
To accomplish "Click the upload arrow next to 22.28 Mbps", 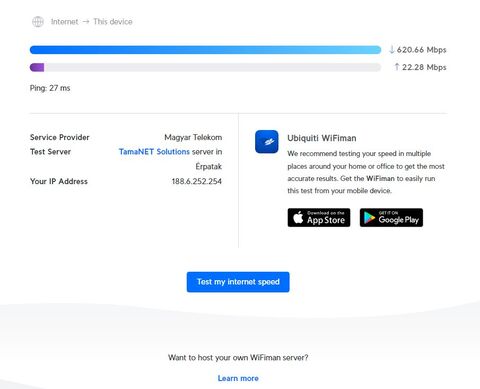I will pyautogui.click(x=397, y=67).
